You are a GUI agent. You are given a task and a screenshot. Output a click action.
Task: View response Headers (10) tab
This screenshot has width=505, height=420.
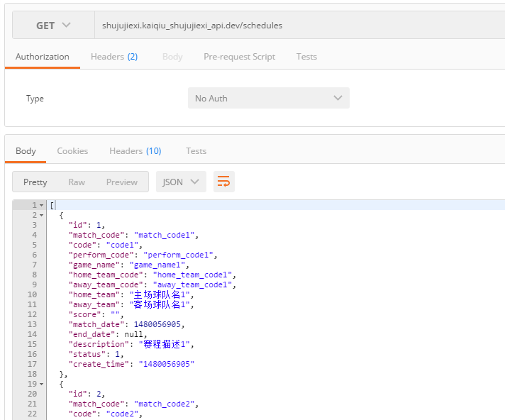pos(135,151)
